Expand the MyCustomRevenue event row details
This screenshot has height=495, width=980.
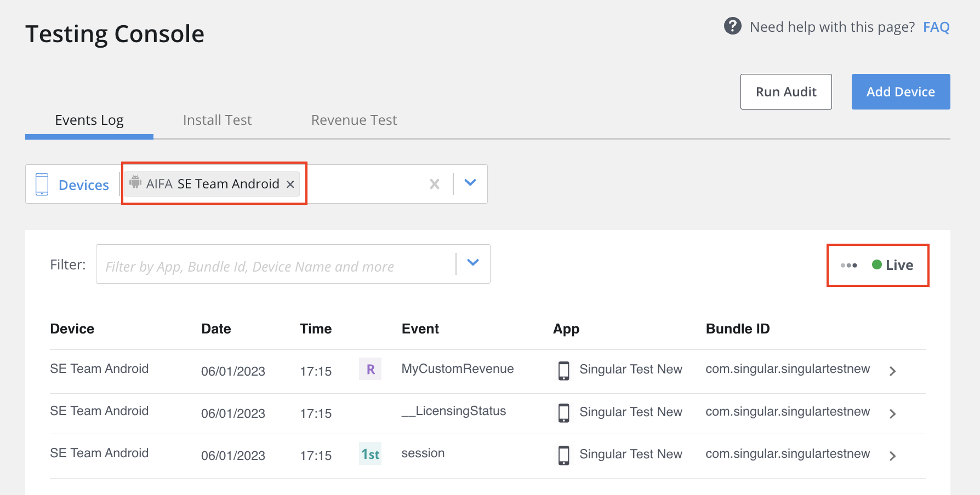[x=892, y=371]
